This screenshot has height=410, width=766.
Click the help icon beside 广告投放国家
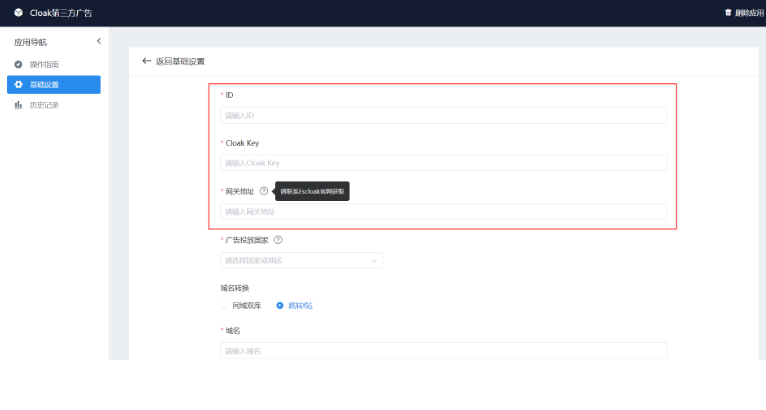(278, 240)
